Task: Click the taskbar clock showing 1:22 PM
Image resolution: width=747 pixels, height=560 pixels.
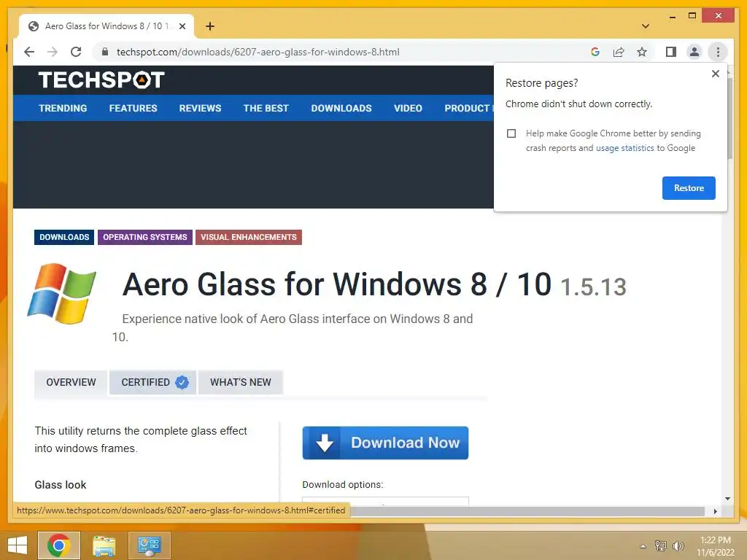Action: tap(715, 546)
